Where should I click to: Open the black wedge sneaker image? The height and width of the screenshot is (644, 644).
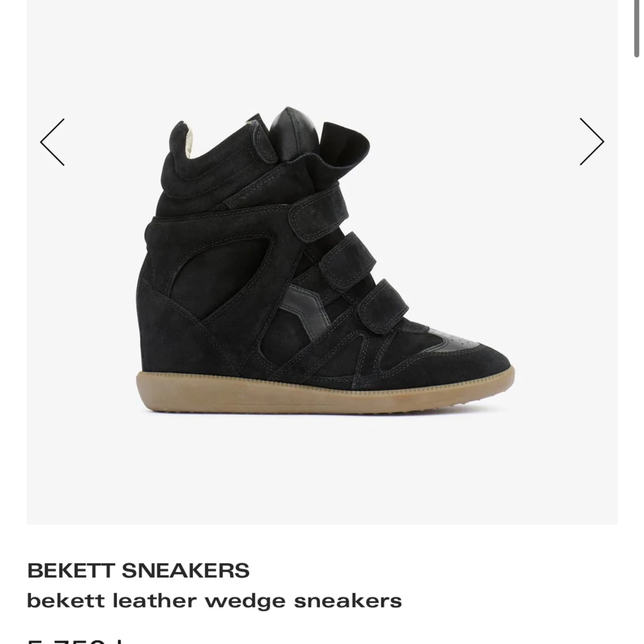click(x=325, y=260)
